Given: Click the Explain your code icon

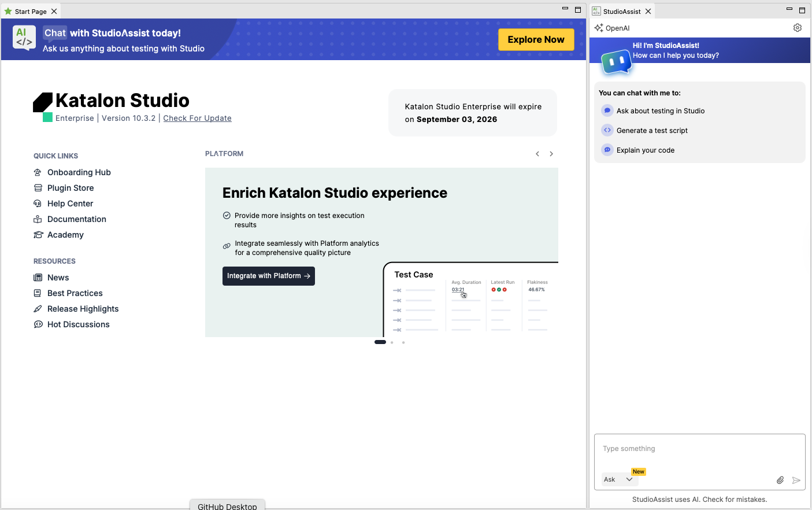Looking at the screenshot, I should pyautogui.click(x=607, y=150).
